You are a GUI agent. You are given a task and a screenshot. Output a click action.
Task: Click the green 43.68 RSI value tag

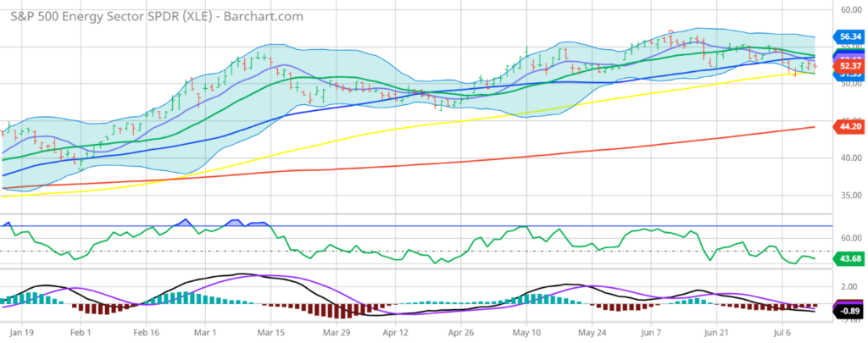pos(848,258)
